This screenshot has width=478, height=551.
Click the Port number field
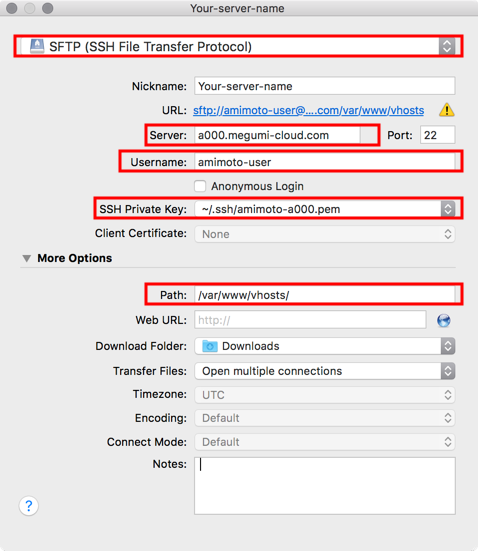click(438, 135)
